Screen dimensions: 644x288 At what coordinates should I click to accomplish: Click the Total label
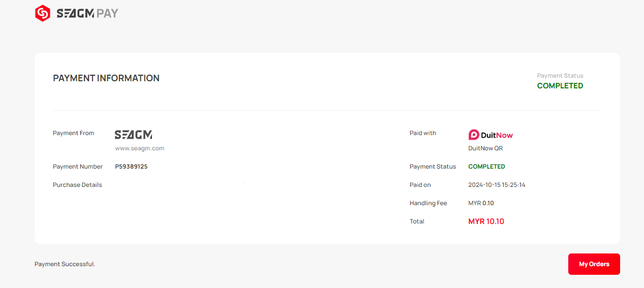(x=417, y=221)
